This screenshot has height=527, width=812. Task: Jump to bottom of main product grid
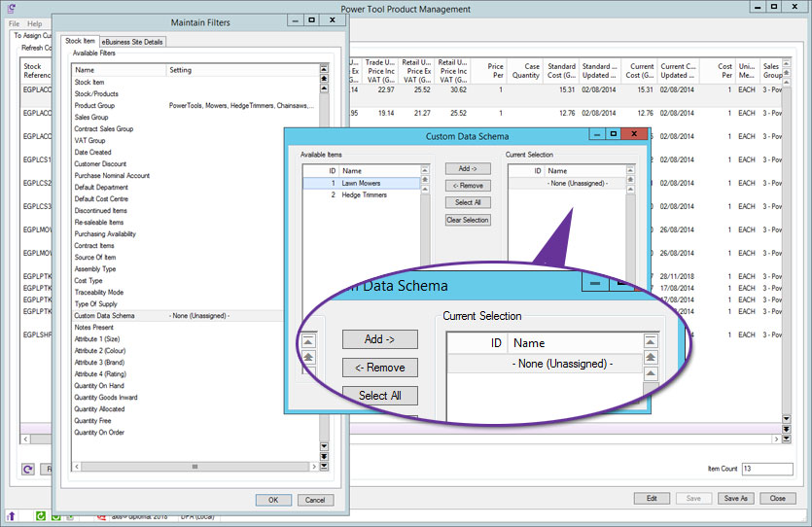pyautogui.click(x=786, y=439)
